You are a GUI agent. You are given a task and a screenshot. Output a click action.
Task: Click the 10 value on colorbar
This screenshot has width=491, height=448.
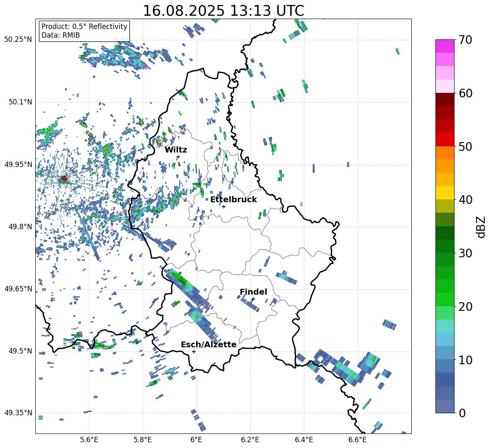(x=465, y=360)
